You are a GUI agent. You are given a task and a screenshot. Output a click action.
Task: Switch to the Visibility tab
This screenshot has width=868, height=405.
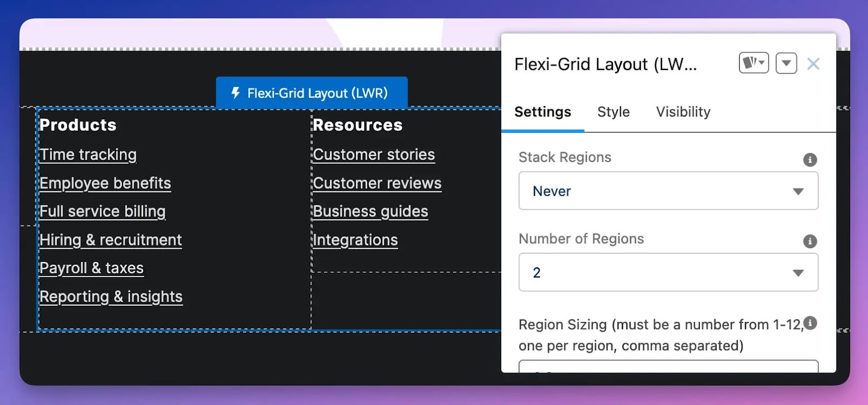682,112
